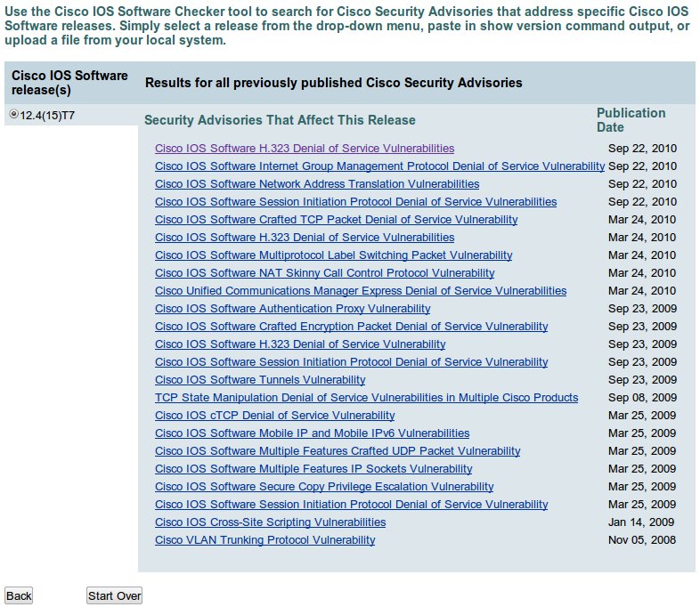Open the H.323 Vulnerabilities advisory dated Sep 22, 2010

tap(305, 149)
